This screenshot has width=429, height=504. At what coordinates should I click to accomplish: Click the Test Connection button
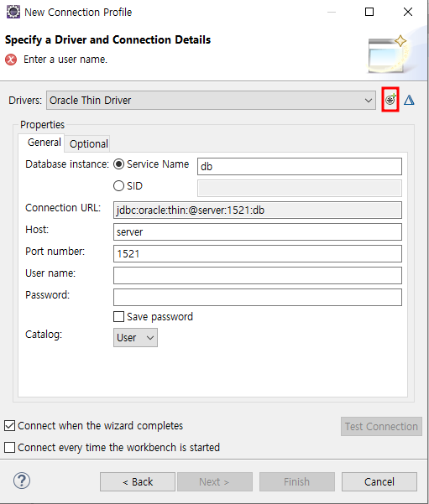click(381, 427)
